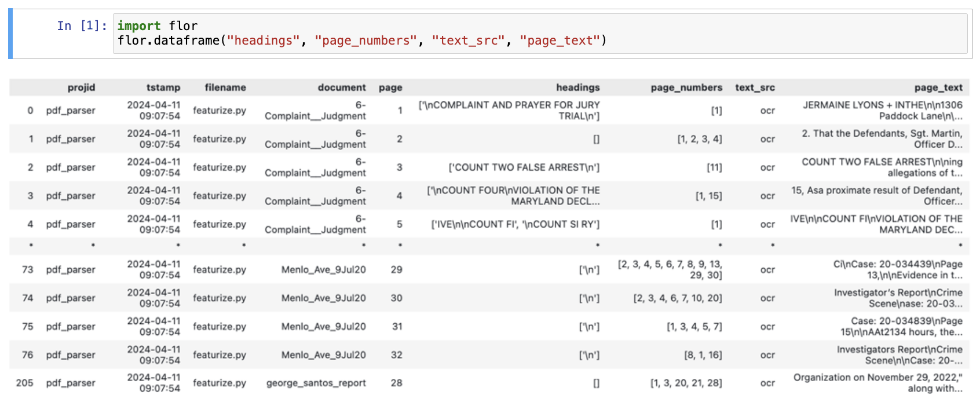Viewport: 980px width, 413px height.
Task: Click inside the code cell containing import flor
Action: 539,34
